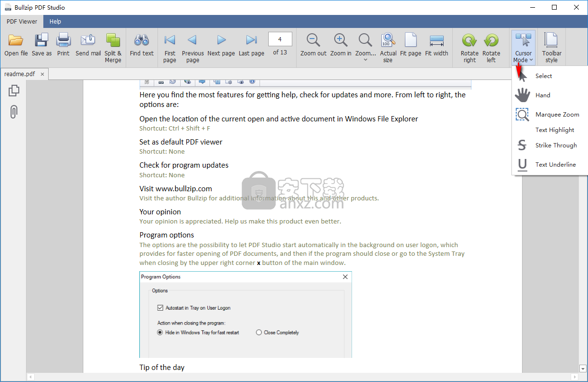Choose Text Underline mode
The image size is (588, 382).
(550, 164)
